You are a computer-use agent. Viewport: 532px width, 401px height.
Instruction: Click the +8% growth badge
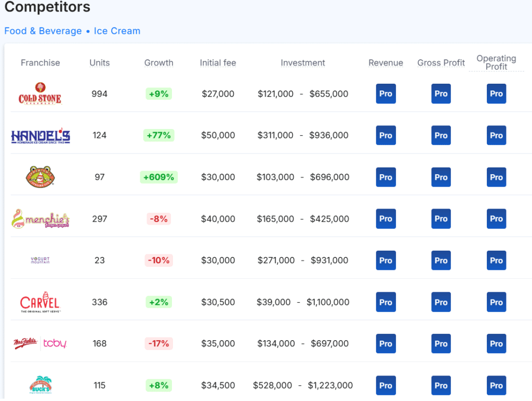click(159, 385)
